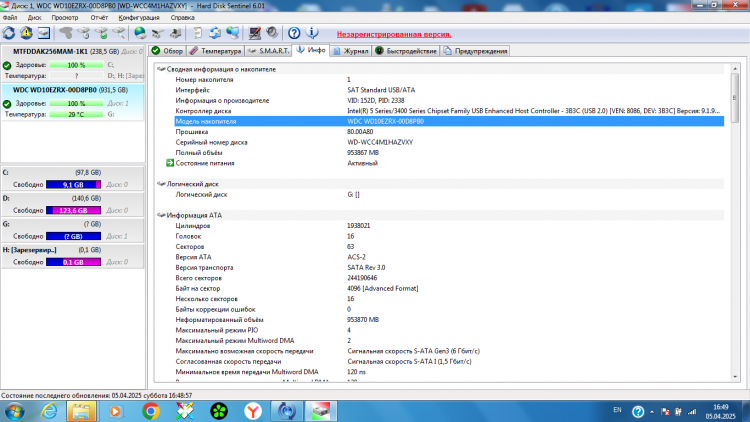
Task: Click the disk with clock toolbar icon
Action: click(x=84, y=33)
